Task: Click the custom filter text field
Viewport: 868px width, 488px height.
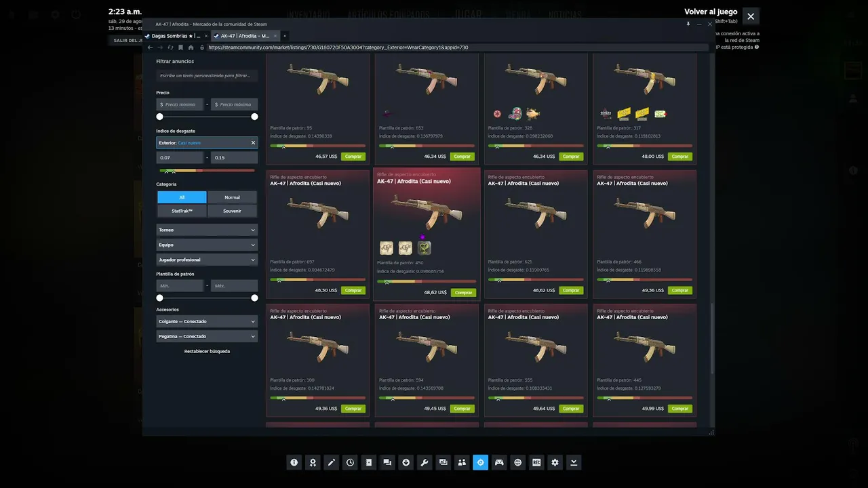Action: click(207, 76)
